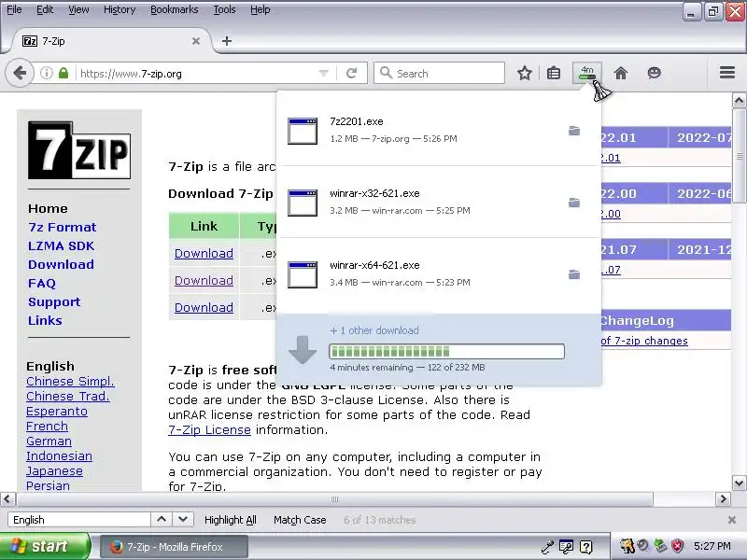
Task: Open containing folder for winrar-x32-621.exe
Action: [574, 203]
